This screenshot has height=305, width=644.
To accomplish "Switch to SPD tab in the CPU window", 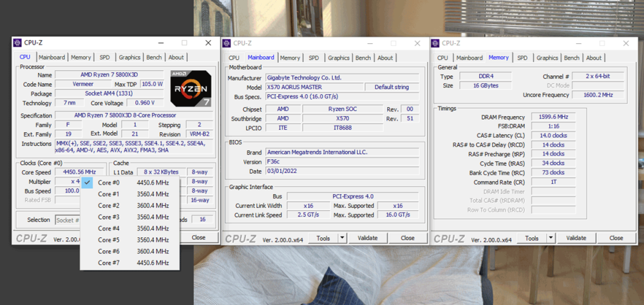I will 104,57.
